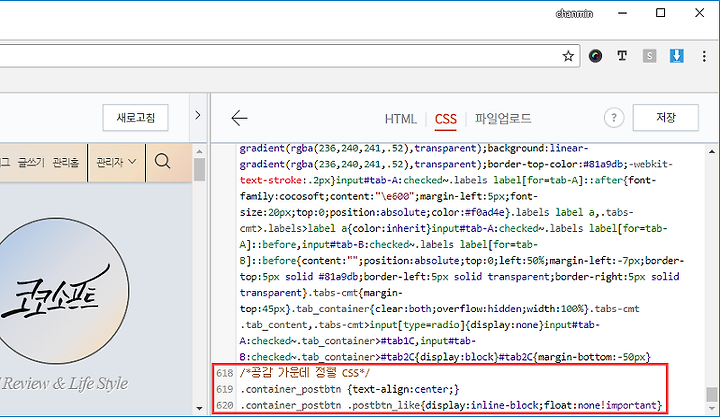Click the 저장 save button
Viewport: 720px width, 417px height.
(x=666, y=118)
